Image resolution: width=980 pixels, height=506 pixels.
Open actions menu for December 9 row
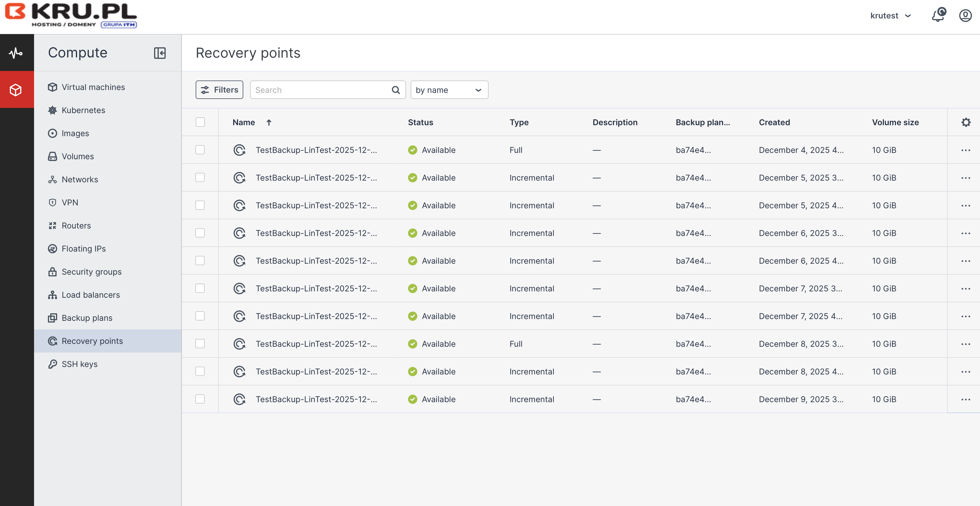(966, 400)
